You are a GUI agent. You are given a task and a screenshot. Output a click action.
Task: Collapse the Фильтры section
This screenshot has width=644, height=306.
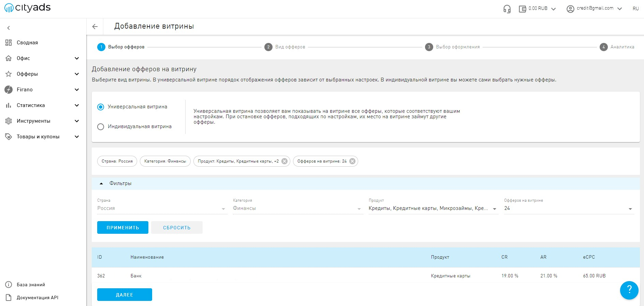[101, 183]
